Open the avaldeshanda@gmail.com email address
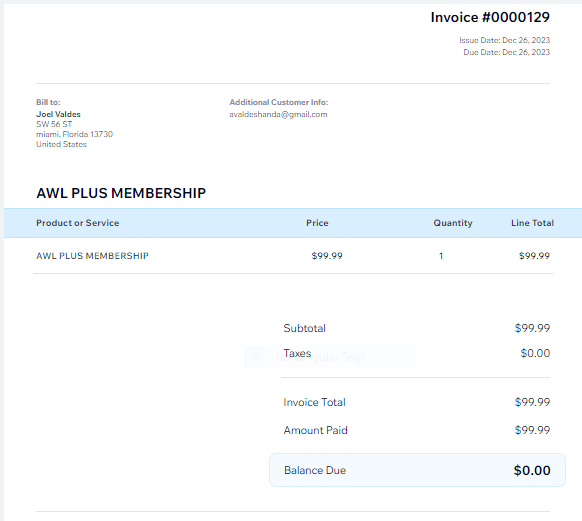Image resolution: width=582 pixels, height=521 pixels. click(x=278, y=114)
